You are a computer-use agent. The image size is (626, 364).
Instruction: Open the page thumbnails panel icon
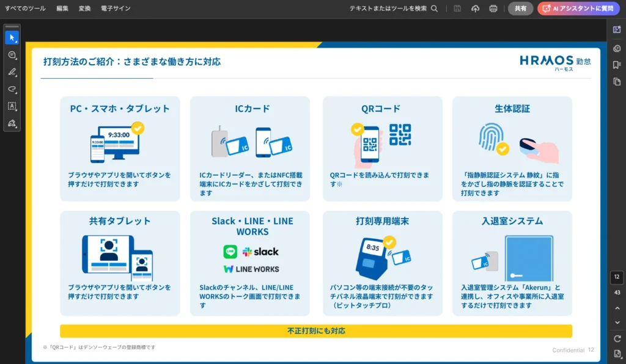coord(617,82)
